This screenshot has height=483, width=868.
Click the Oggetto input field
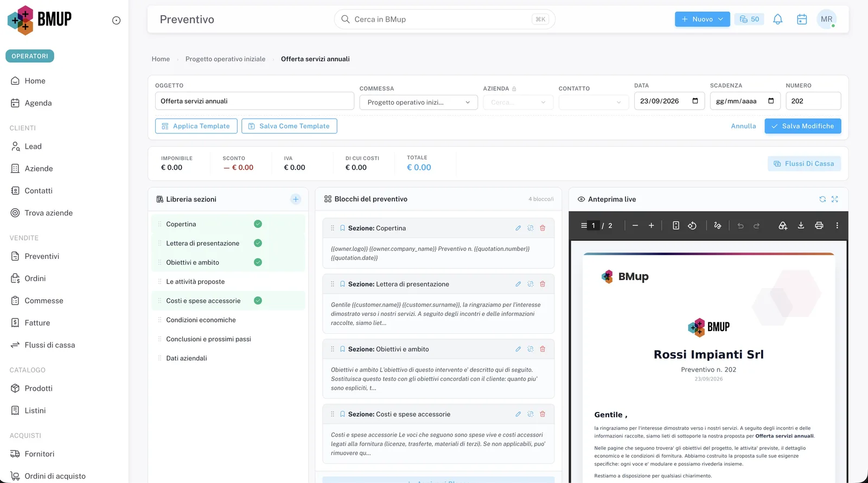[x=254, y=101]
